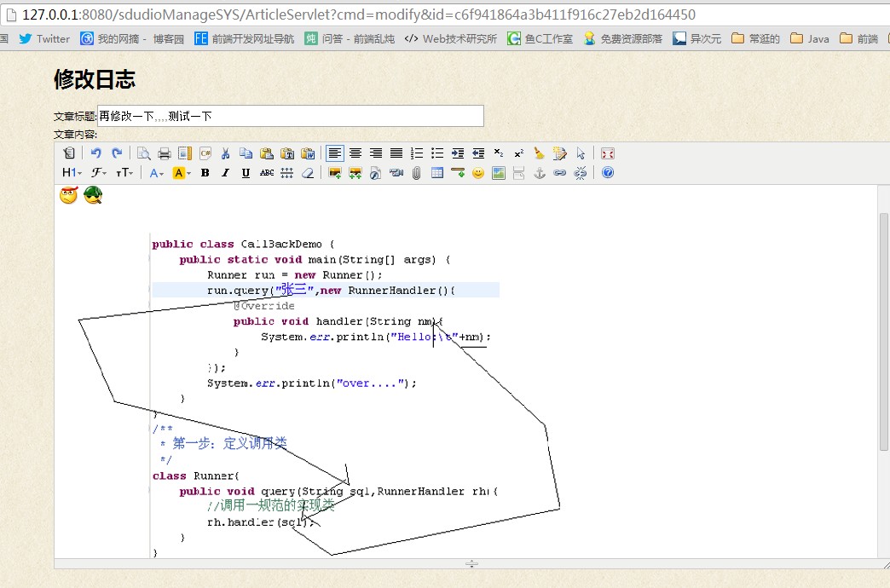
Task: Apply superscript formatting
Action: [519, 153]
